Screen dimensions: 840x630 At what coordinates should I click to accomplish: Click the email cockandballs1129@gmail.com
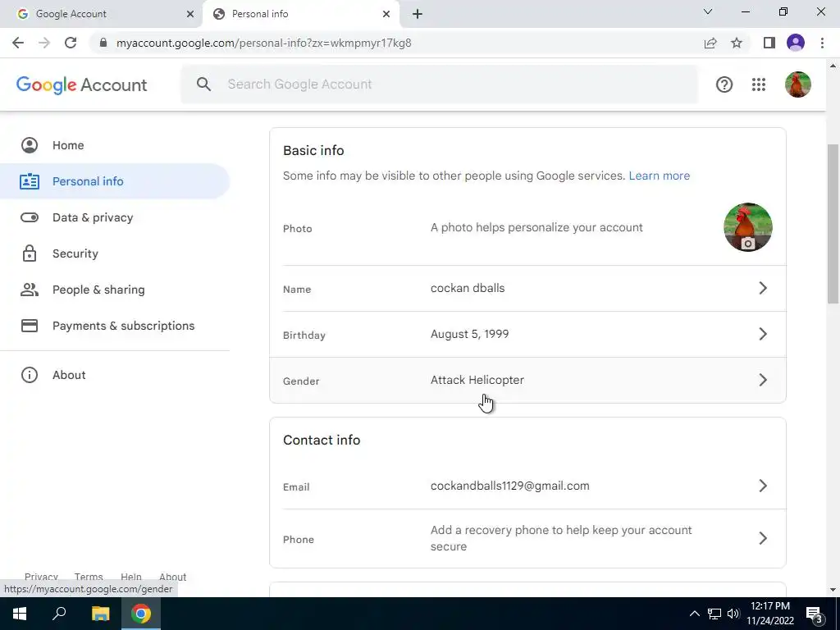click(x=510, y=486)
